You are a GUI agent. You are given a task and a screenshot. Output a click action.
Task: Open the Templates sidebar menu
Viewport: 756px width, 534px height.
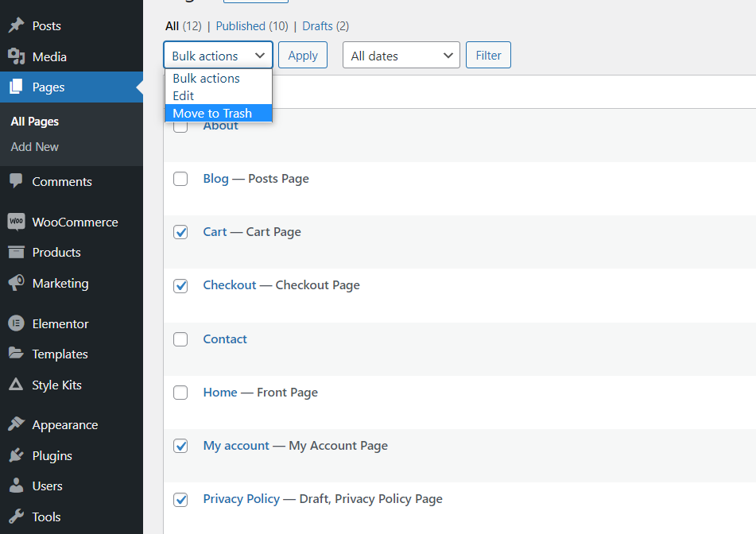(60, 354)
